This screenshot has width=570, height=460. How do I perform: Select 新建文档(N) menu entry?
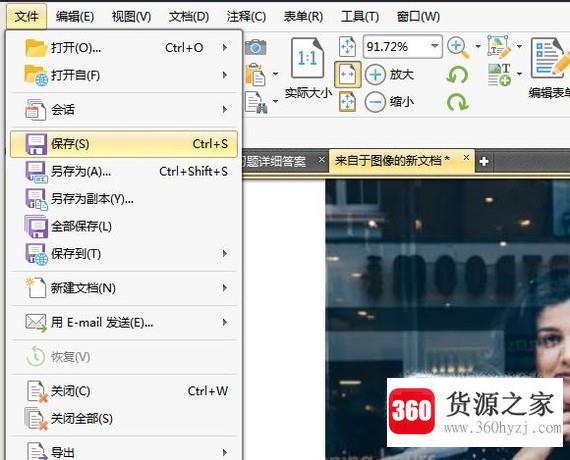point(124,288)
